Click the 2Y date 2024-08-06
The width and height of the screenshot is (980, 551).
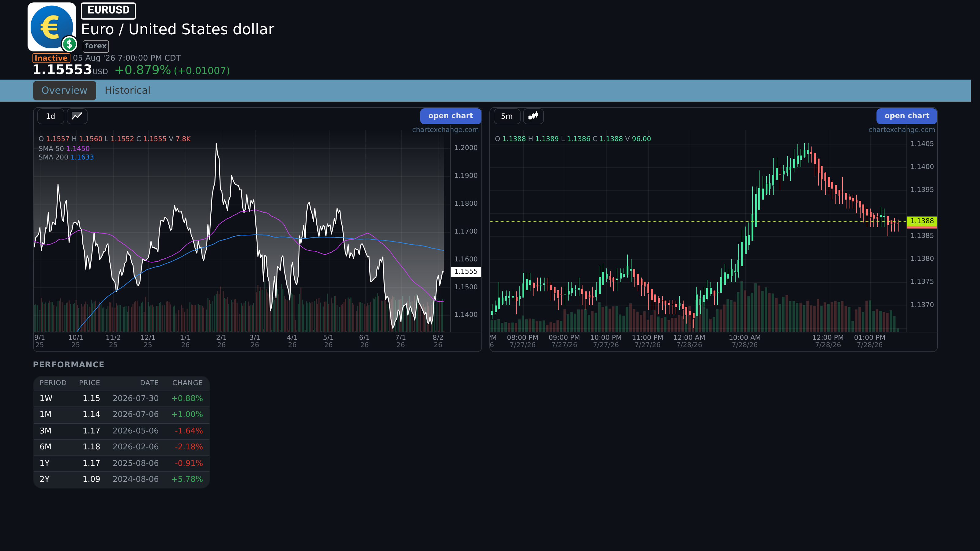point(135,479)
